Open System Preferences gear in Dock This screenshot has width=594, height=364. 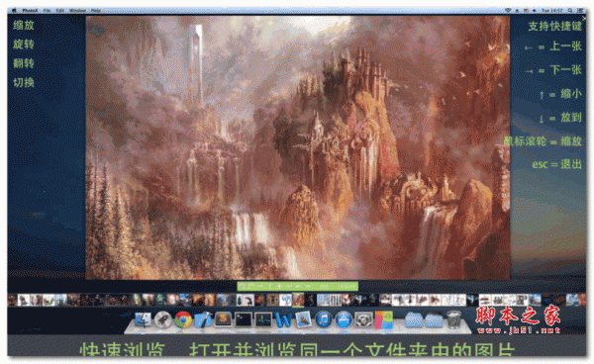click(x=363, y=320)
